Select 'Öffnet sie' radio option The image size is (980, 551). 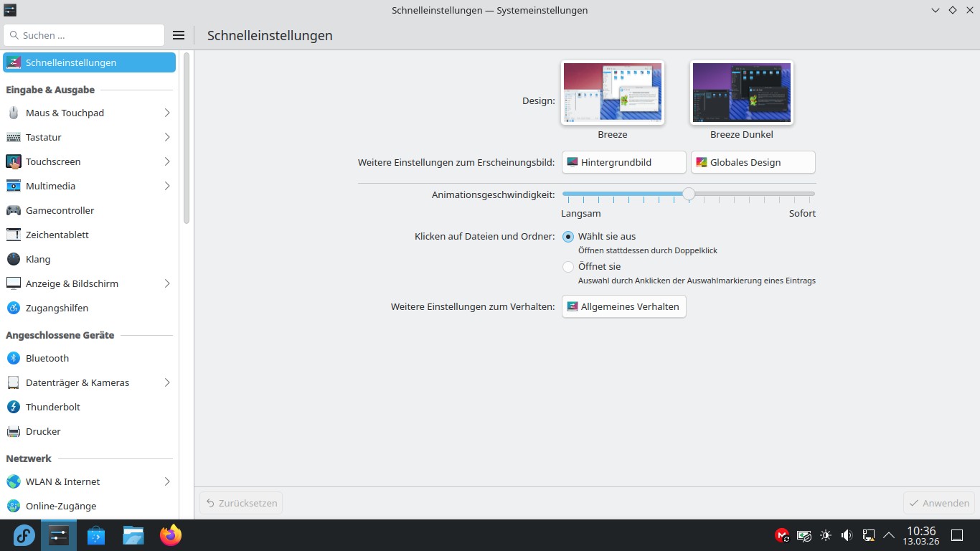click(568, 266)
